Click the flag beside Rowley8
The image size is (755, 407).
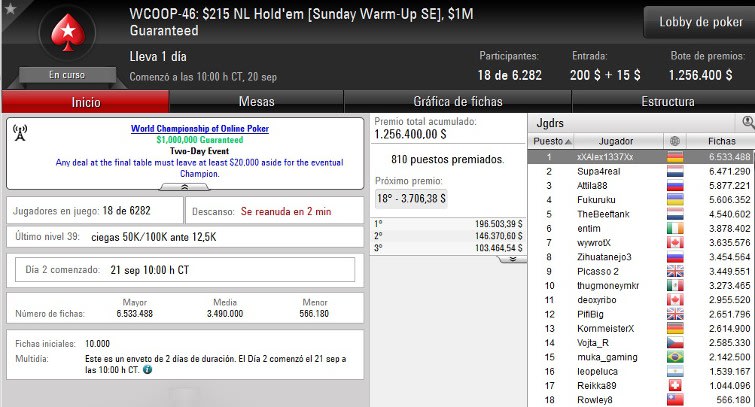click(x=675, y=400)
